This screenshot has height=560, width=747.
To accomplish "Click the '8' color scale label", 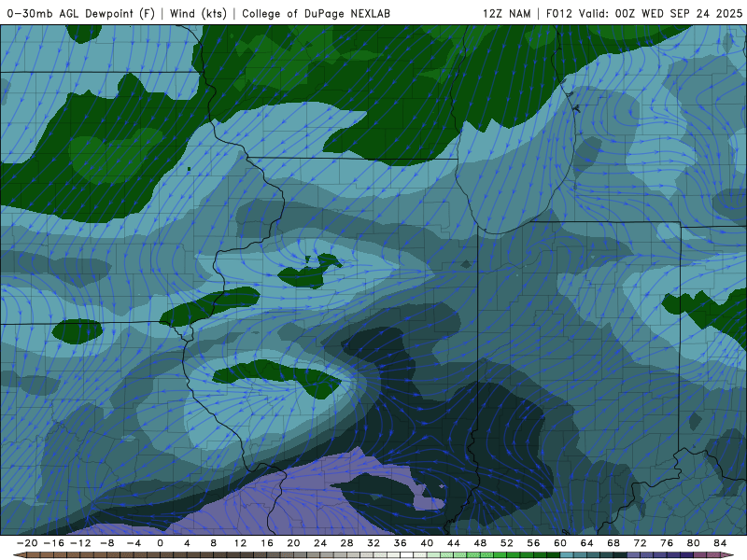I will click(214, 543).
